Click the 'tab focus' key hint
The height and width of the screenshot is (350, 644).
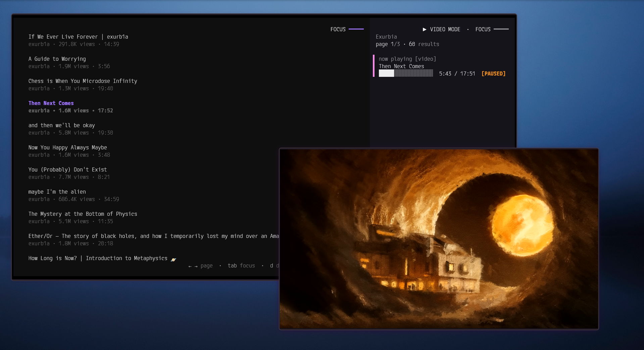(241, 266)
